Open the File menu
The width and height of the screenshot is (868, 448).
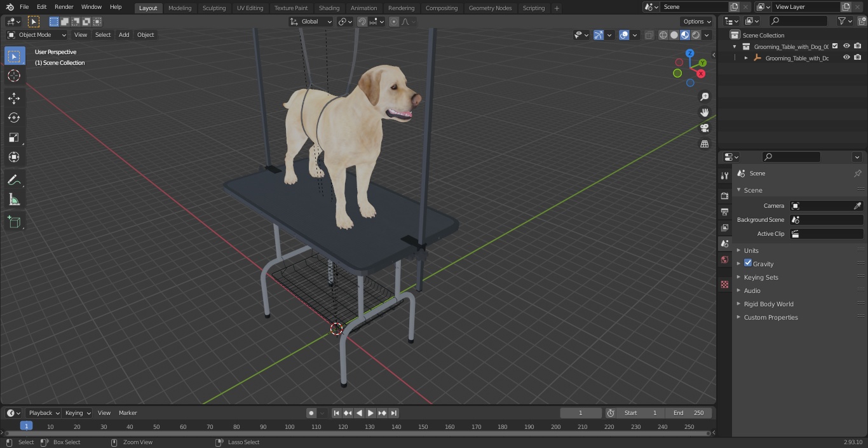tap(24, 7)
